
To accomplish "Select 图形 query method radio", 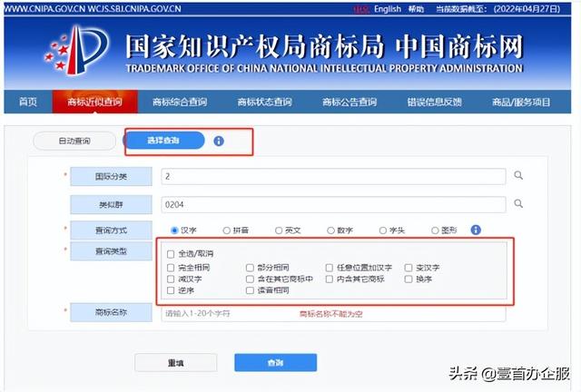I will tap(435, 230).
